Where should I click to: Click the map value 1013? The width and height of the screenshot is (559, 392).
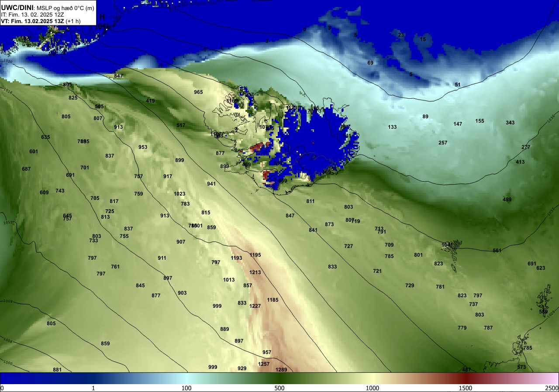point(229,280)
